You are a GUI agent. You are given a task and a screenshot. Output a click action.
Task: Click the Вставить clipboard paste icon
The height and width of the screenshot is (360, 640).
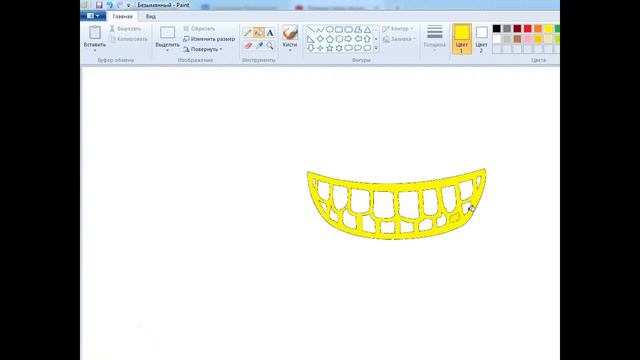[95, 33]
